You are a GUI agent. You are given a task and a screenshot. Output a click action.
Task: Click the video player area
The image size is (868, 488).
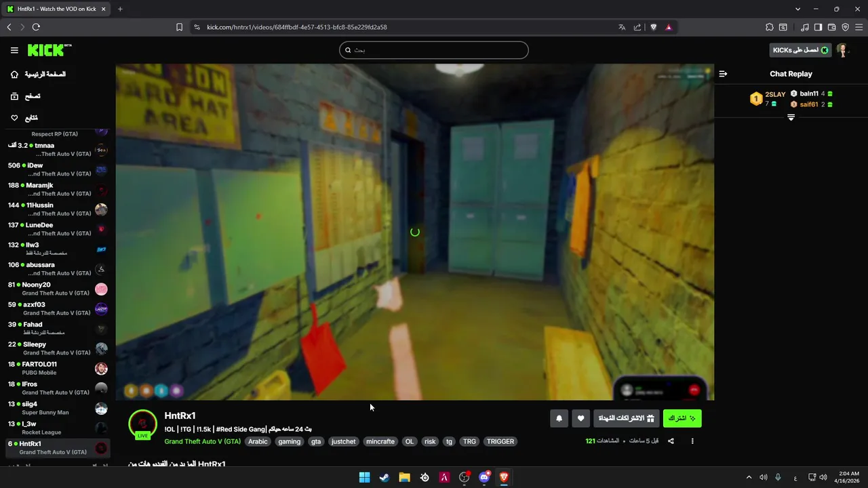[x=414, y=232]
